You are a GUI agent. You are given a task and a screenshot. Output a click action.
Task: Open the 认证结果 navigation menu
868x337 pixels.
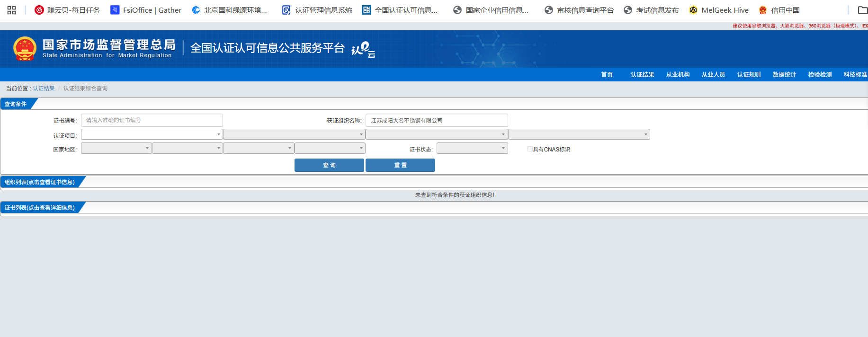pos(642,75)
